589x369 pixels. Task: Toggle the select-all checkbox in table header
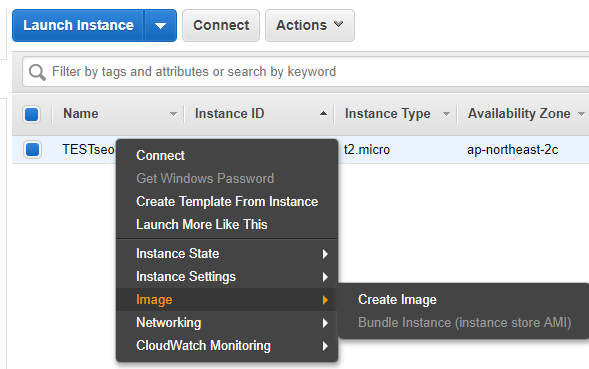(32, 114)
